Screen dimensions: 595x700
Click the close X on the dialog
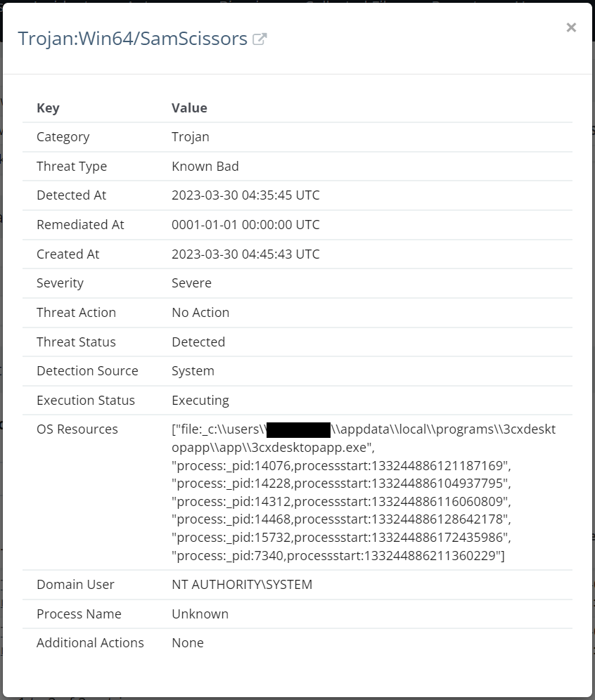pos(571,27)
